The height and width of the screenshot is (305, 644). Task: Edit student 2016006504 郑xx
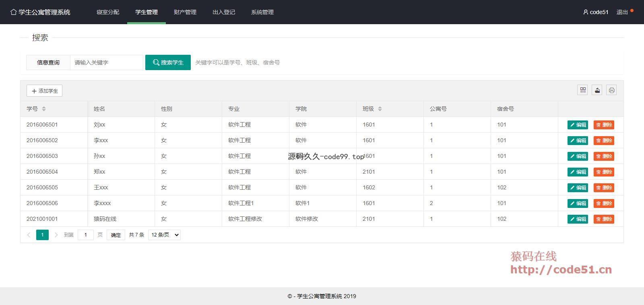click(578, 172)
